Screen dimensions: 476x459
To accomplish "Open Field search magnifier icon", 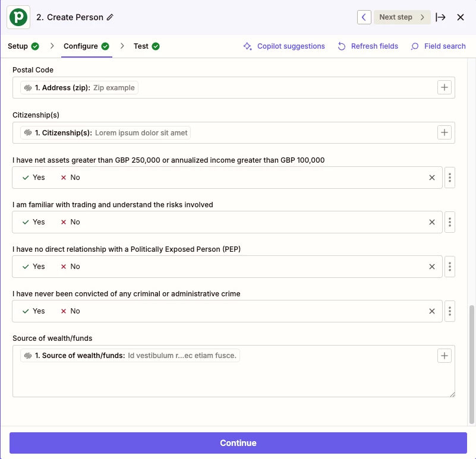I will (x=414, y=46).
